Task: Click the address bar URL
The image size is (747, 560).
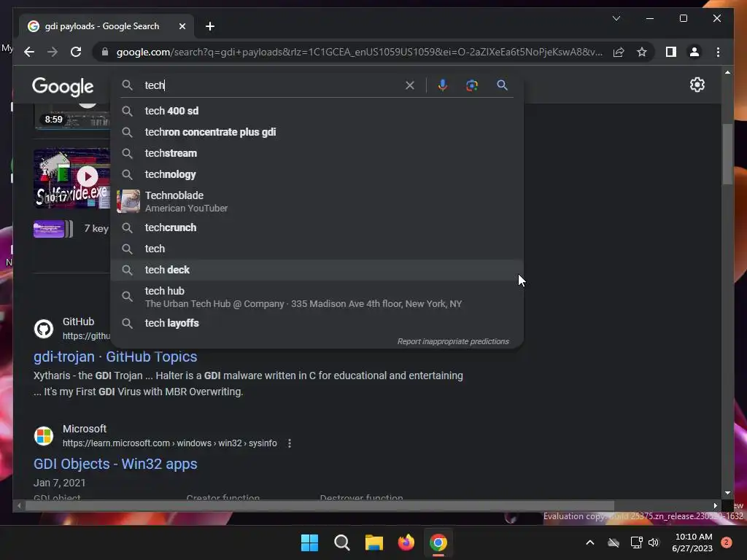Action: coord(359,52)
